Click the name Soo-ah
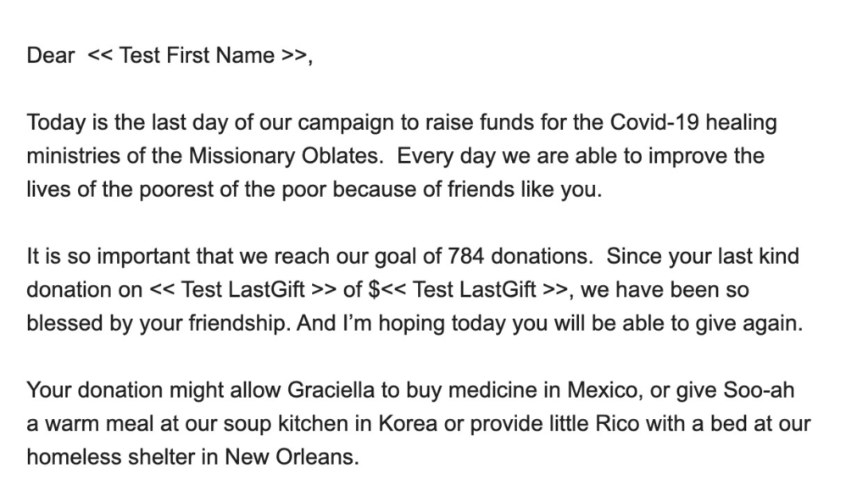The width and height of the screenshot is (868, 502). [x=759, y=390]
